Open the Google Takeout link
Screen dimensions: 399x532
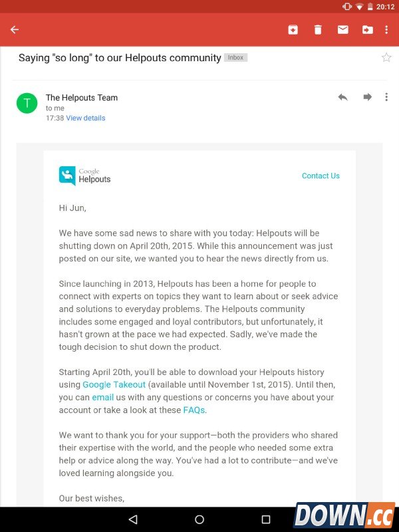click(114, 384)
